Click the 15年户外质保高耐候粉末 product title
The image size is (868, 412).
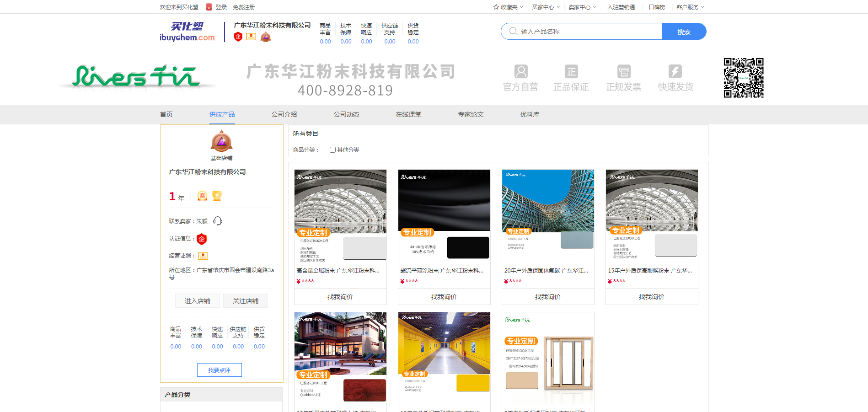(650, 271)
